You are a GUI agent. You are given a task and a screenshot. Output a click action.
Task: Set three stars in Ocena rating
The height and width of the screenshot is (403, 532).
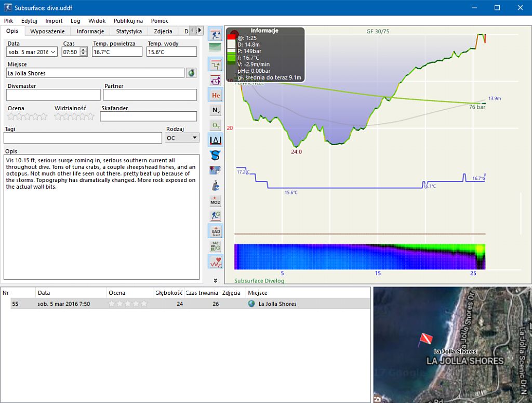coord(26,117)
